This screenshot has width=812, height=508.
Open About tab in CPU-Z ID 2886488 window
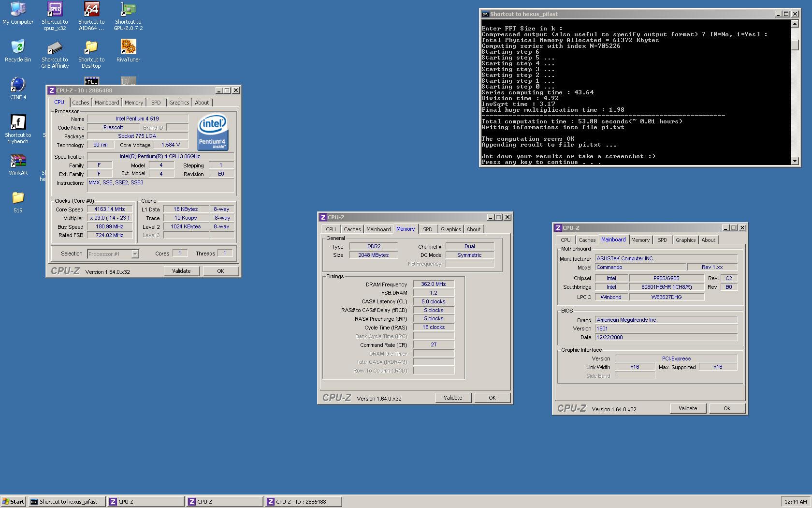(x=202, y=103)
